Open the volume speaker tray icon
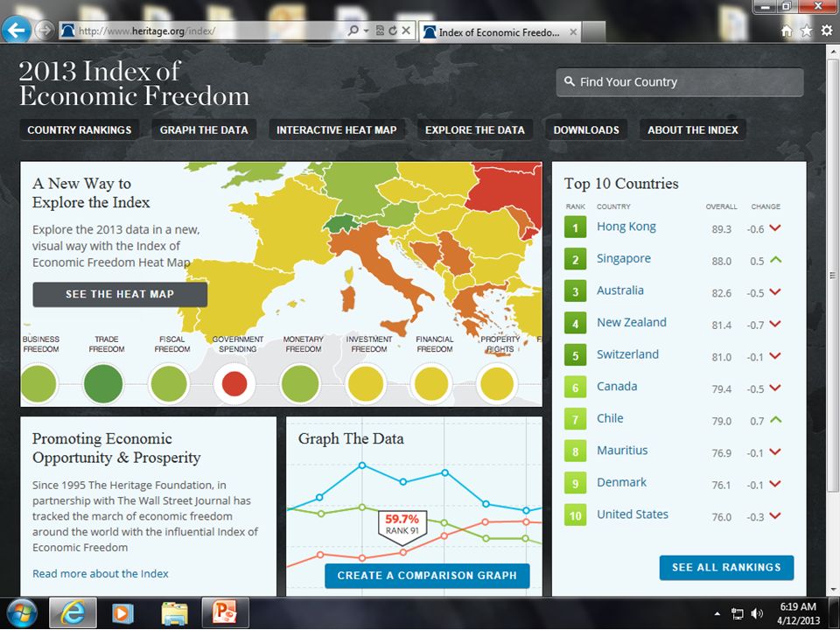Viewport: 840px width, 630px height. point(757,614)
